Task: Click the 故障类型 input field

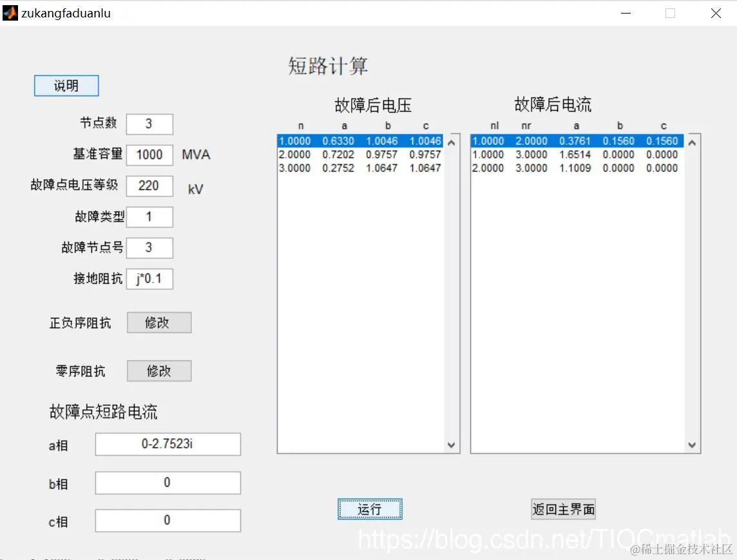Action: pos(149,217)
